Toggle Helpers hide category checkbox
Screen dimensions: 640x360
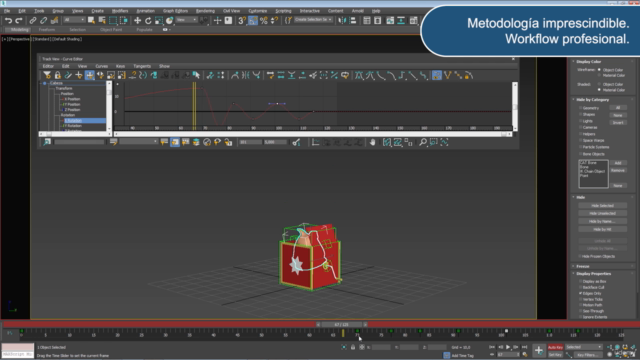pyautogui.click(x=580, y=134)
